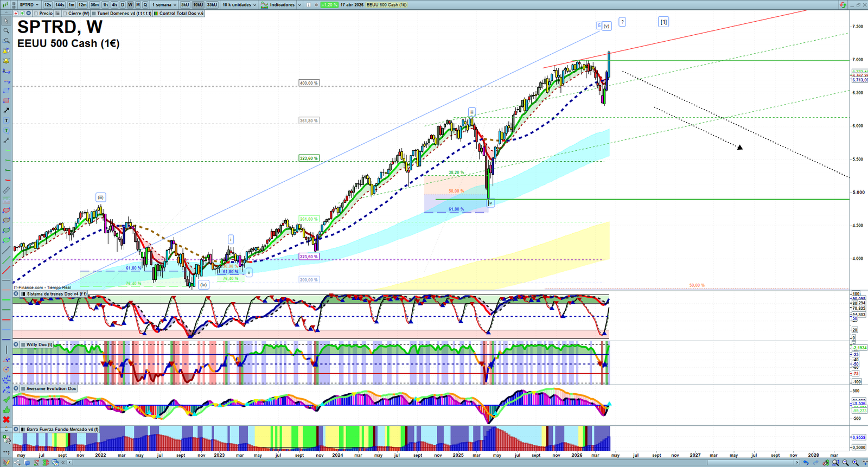This screenshot has height=467, width=868.
Task: Choose the green speech-bubble text tool
Action: point(6,131)
